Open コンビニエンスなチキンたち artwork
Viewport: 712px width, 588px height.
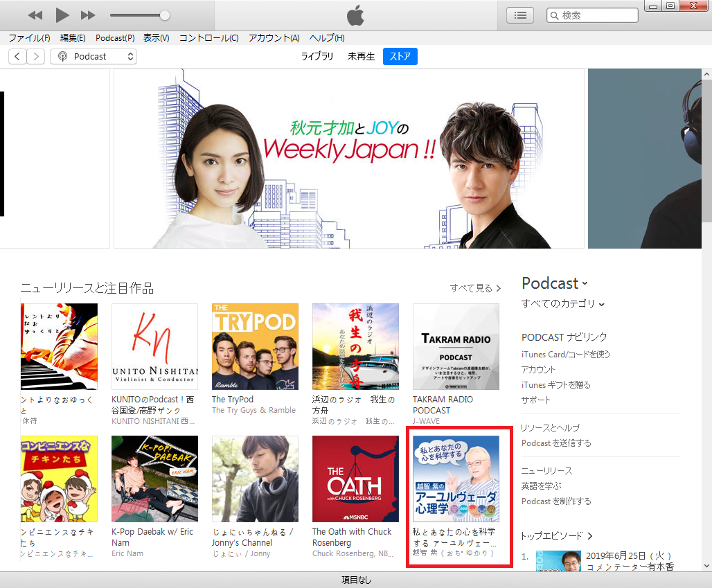pos(59,479)
